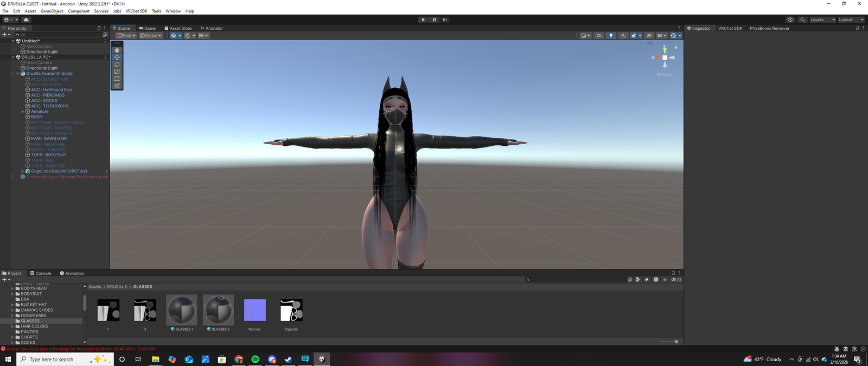Select the Rect tool in scene view

pyautogui.click(x=117, y=79)
